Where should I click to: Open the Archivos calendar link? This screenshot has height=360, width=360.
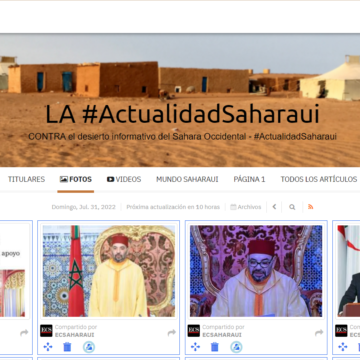(246, 207)
